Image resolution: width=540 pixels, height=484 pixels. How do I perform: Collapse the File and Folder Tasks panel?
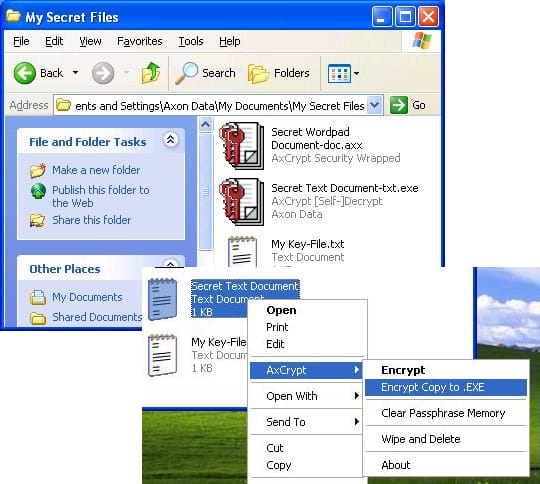170,140
